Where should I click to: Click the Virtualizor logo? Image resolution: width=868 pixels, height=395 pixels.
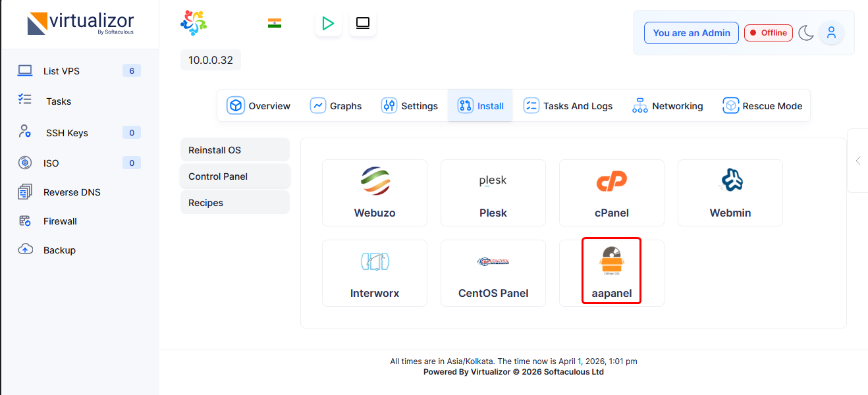(x=80, y=24)
